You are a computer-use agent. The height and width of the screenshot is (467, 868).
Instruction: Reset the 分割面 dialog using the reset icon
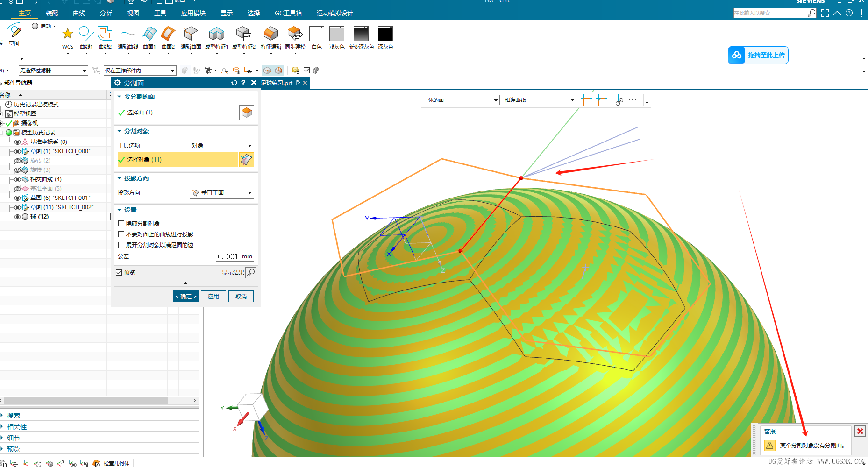pos(234,83)
